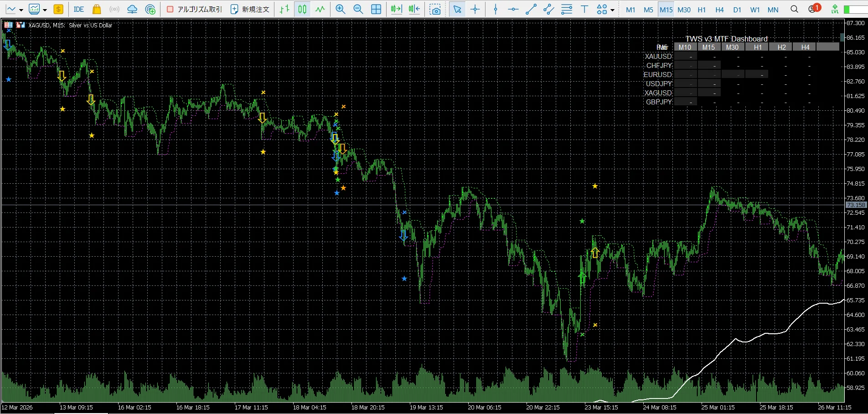This screenshot has height=414, width=868.
Task: Switch timeframe to M5
Action: (x=648, y=10)
